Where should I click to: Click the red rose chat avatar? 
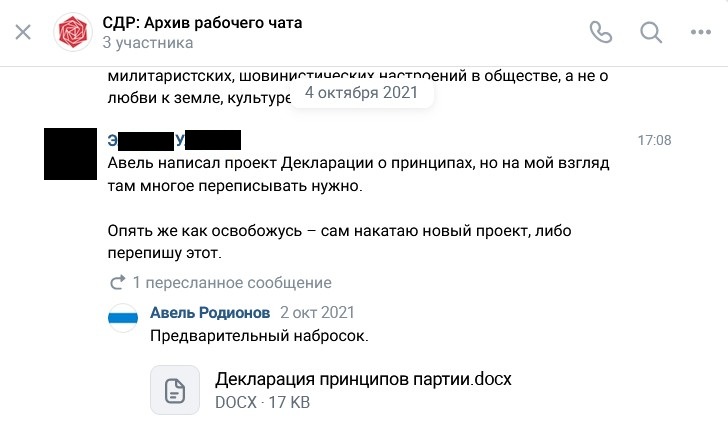coord(72,32)
